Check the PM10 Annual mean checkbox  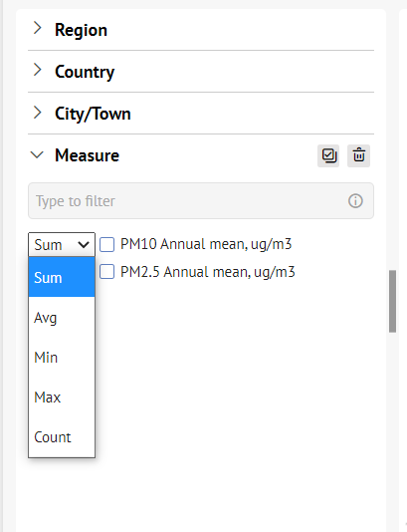point(106,245)
